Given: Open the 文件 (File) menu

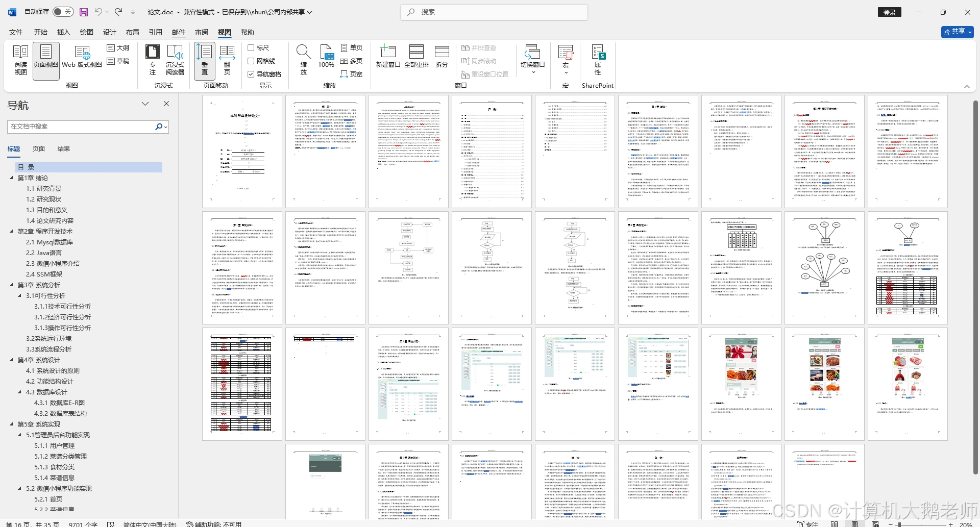Looking at the screenshot, I should pos(16,32).
